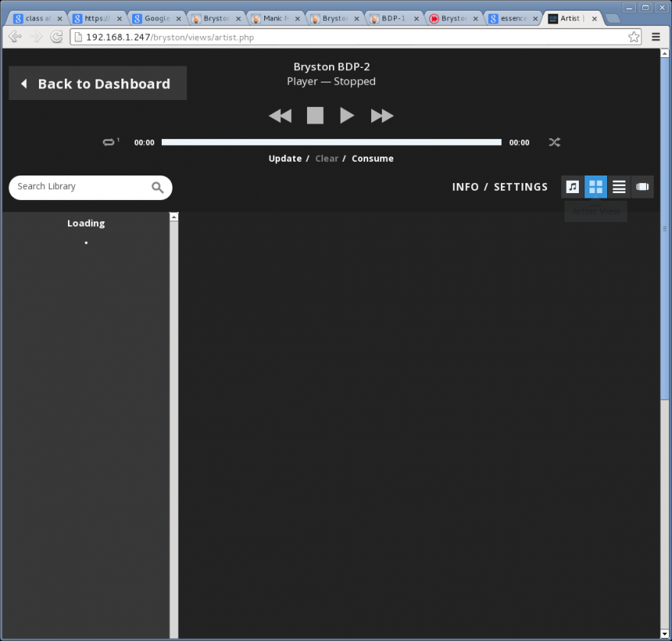This screenshot has height=641, width=672.
Task: Start playback with the play button
Action: [347, 116]
